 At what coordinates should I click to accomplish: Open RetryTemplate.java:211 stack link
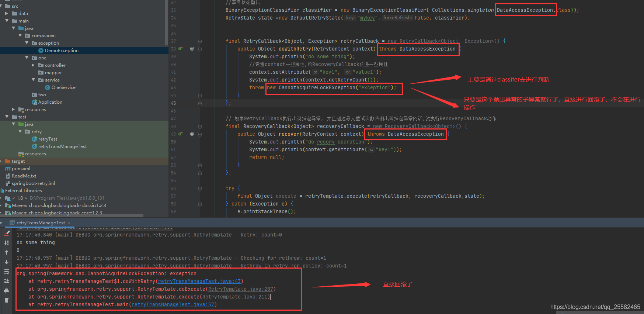(235, 297)
